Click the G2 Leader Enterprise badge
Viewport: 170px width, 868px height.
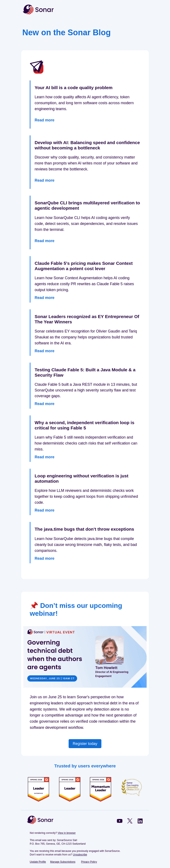[x=39, y=789]
